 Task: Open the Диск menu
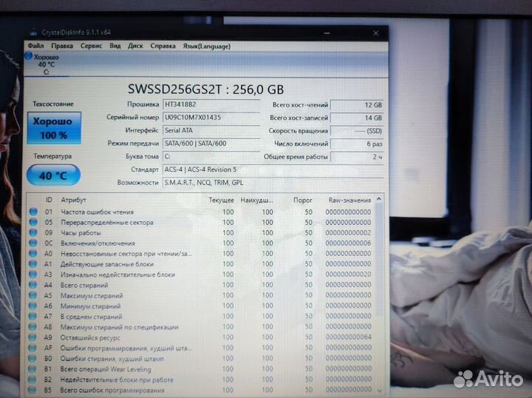[135, 46]
